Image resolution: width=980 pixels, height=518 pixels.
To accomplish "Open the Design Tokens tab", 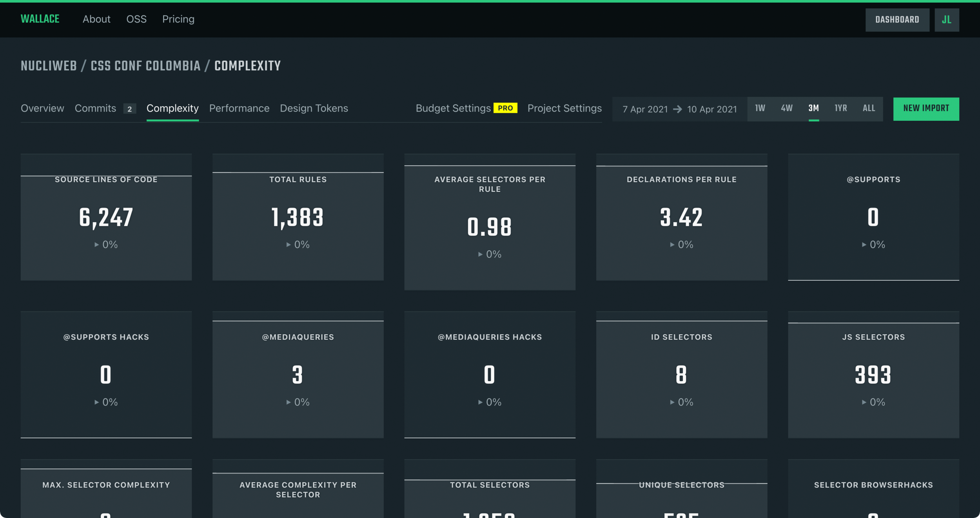I will tap(314, 108).
